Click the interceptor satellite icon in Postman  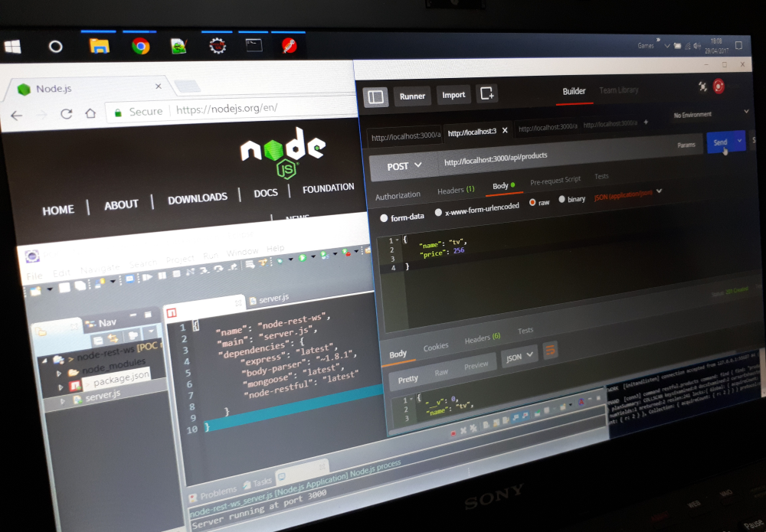click(x=702, y=86)
